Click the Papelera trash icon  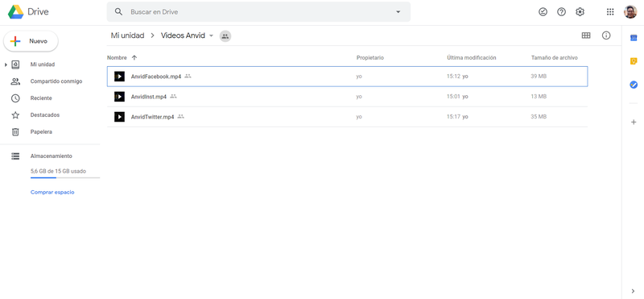(15, 132)
